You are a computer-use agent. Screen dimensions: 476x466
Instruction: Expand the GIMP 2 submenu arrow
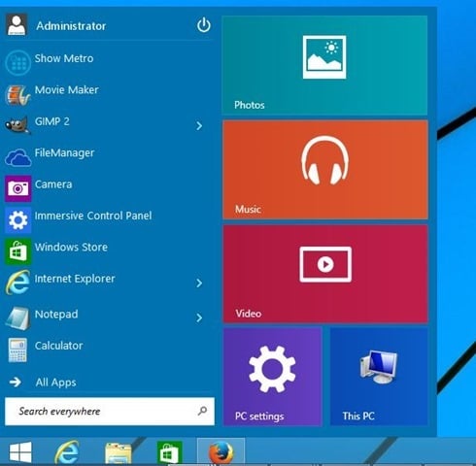click(199, 125)
